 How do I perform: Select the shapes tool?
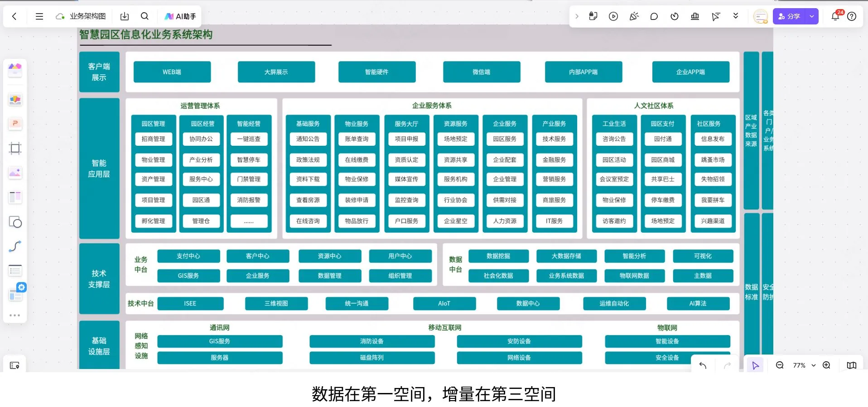coord(15,222)
